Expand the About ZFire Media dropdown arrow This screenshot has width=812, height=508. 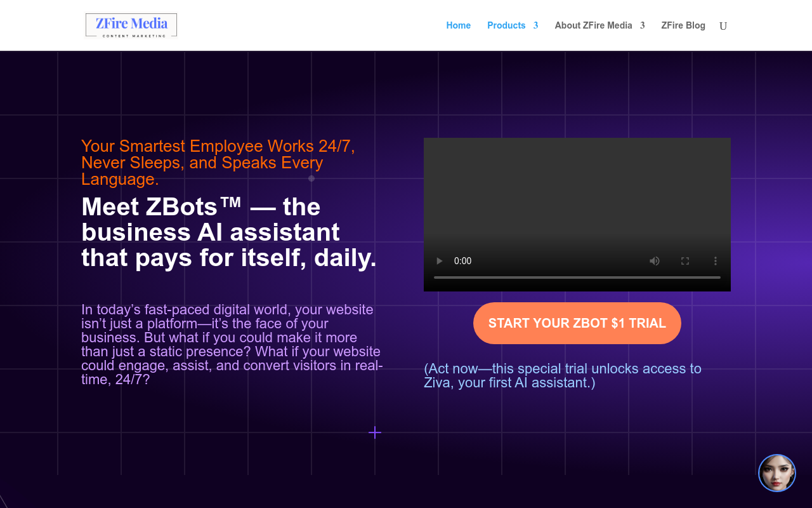click(642, 25)
